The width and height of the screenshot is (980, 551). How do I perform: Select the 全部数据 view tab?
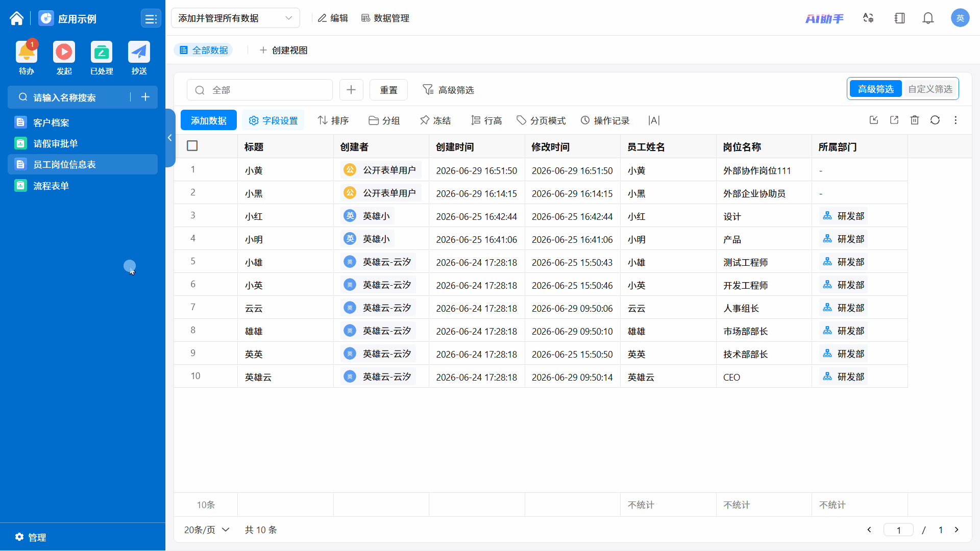204,50
